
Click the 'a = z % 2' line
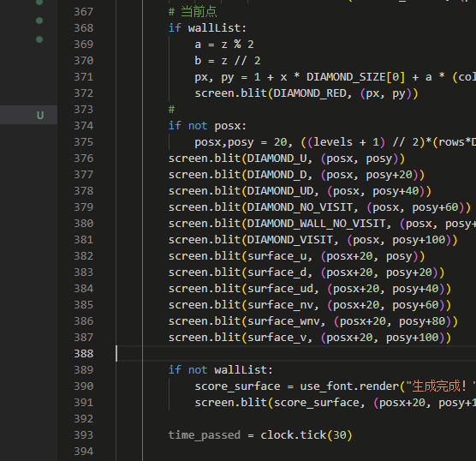(x=224, y=45)
